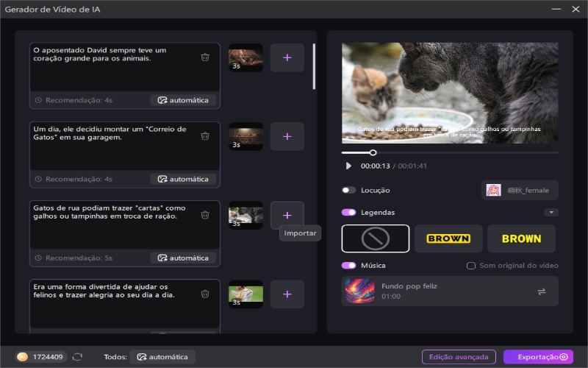The height and width of the screenshot is (368, 588).
Task: Set automática media for 'Gatos de rua' scene
Action: (183, 258)
